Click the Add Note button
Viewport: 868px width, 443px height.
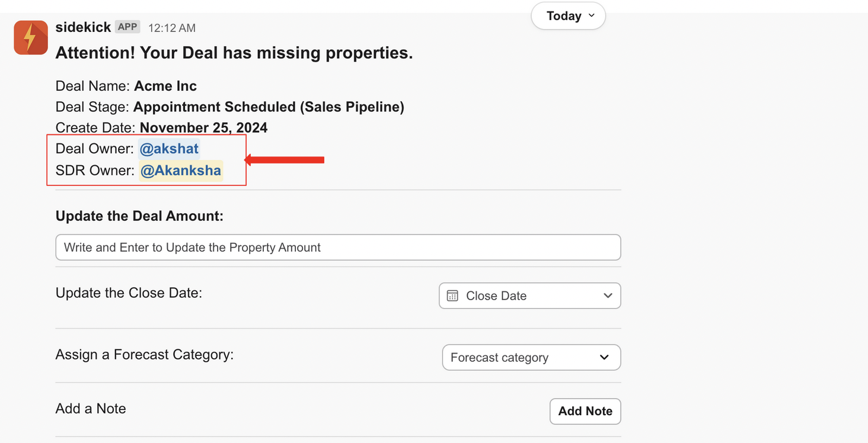pyautogui.click(x=585, y=411)
